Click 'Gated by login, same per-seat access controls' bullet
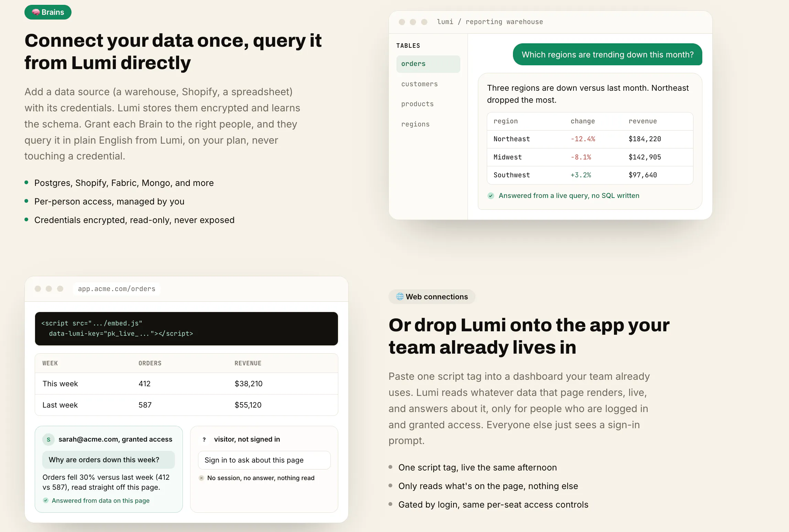 coord(493,505)
